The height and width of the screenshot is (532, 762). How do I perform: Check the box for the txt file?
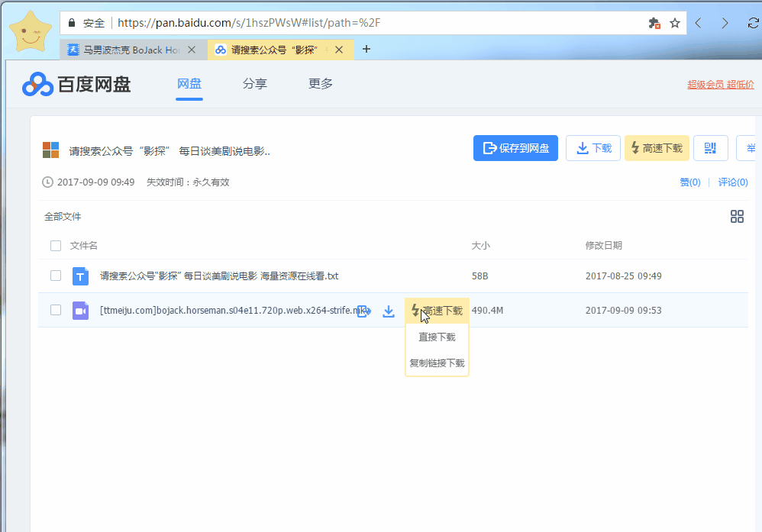[56, 276]
